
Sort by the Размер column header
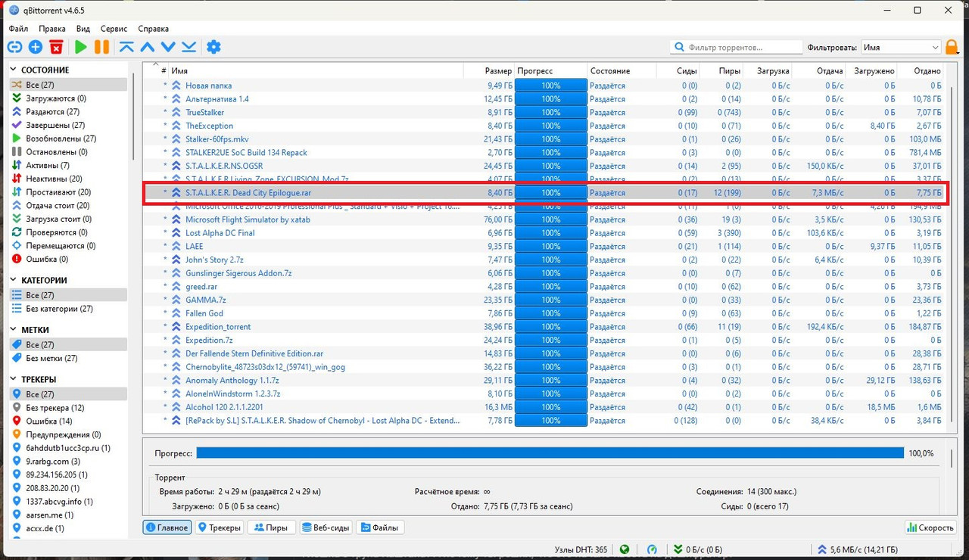point(489,70)
